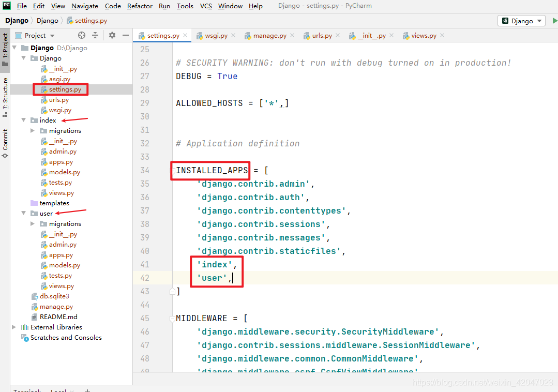Open the Edit menu
Image resolution: width=558 pixels, height=392 pixels.
click(39, 6)
